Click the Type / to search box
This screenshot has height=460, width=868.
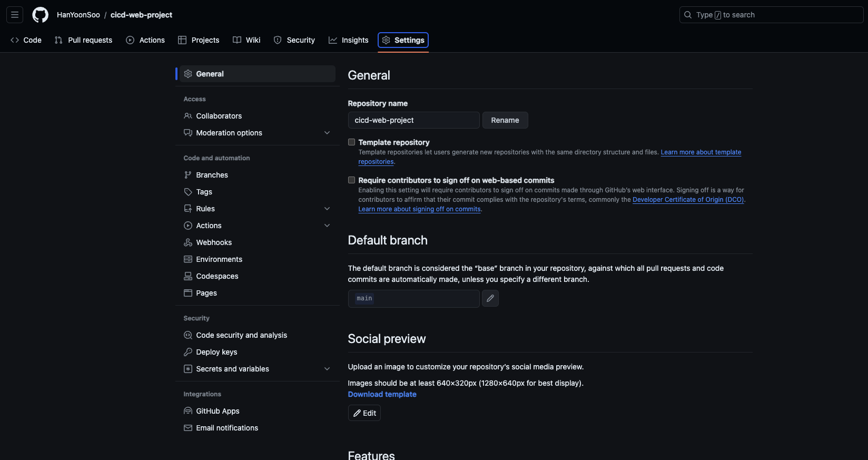tap(771, 15)
